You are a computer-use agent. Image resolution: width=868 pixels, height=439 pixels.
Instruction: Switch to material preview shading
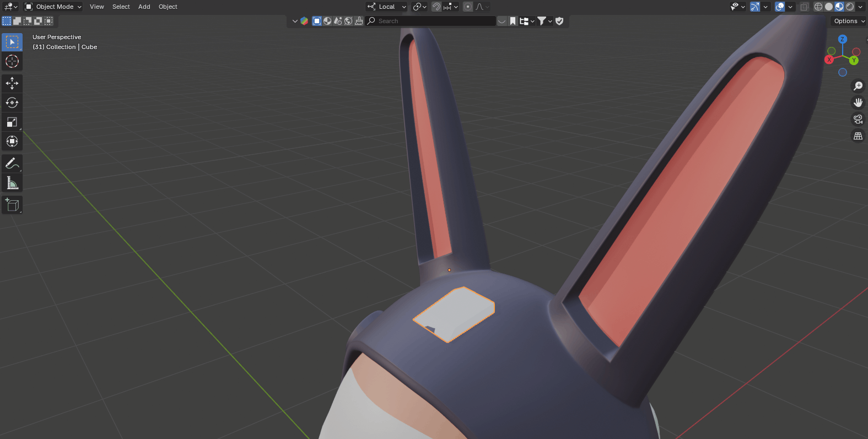pos(839,7)
